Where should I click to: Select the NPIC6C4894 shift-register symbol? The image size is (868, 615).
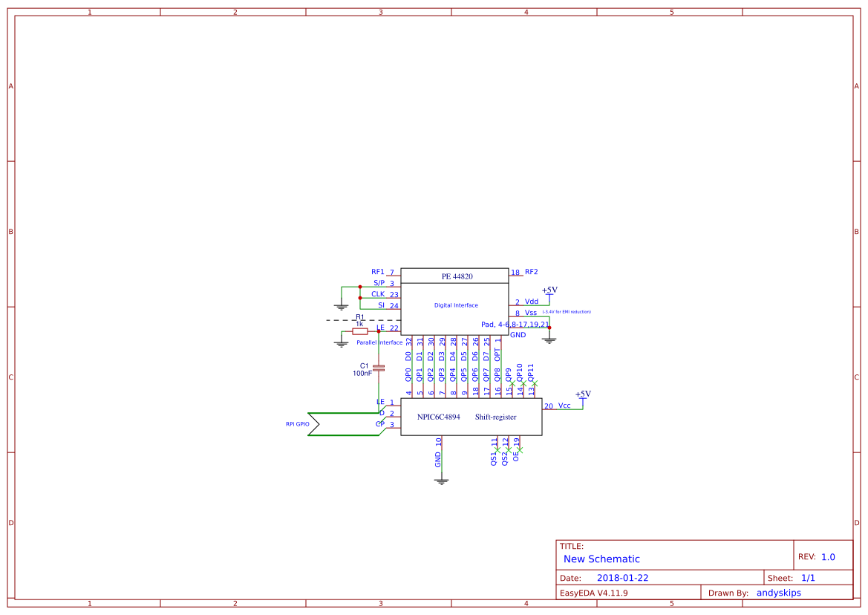pos(471,416)
